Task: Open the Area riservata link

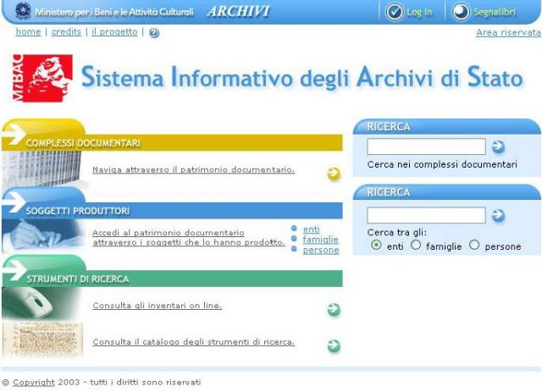Action: (508, 32)
